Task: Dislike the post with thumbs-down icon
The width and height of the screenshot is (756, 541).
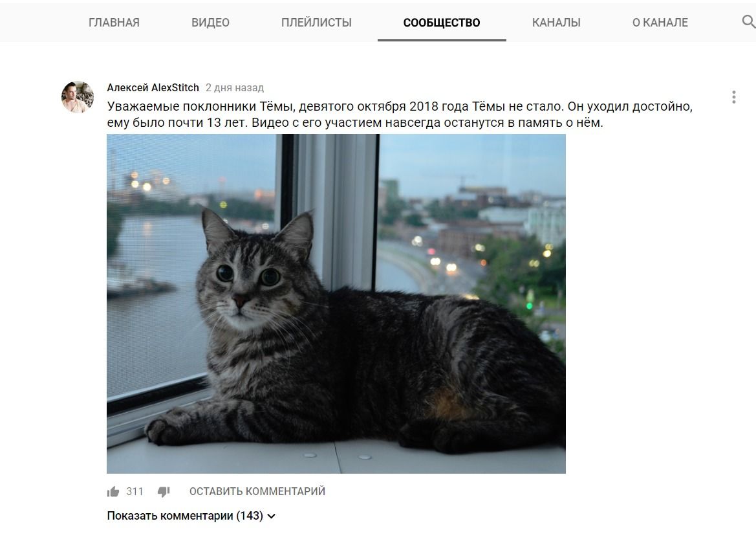Action: tap(164, 492)
